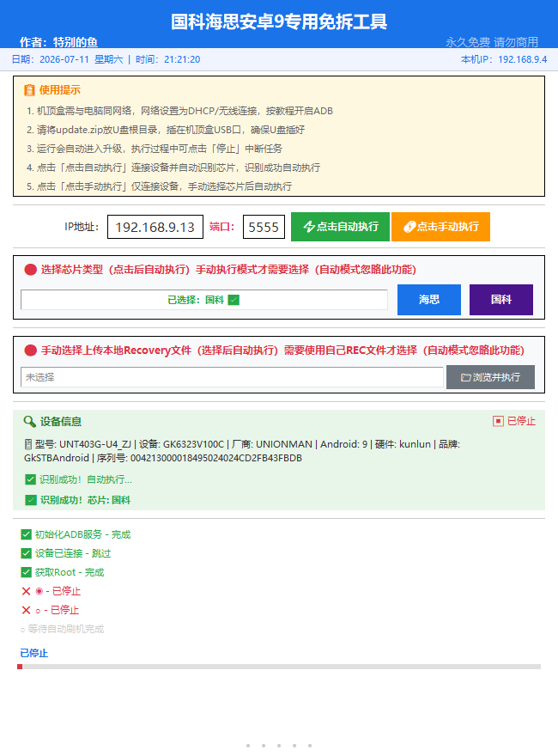Click the title 国科海思安卓9专用免拆工具
Image resolution: width=558 pixels, height=756 pixels.
pyautogui.click(x=279, y=21)
